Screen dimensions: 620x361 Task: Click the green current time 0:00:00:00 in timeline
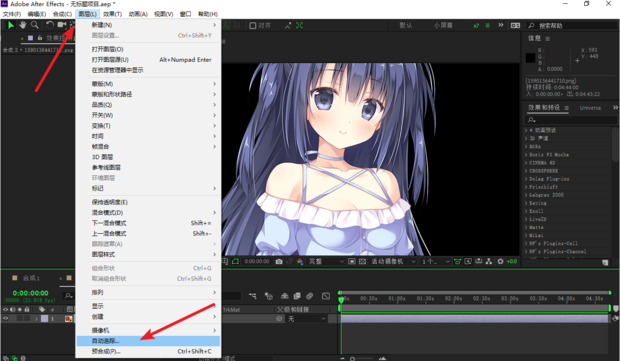pos(30,293)
